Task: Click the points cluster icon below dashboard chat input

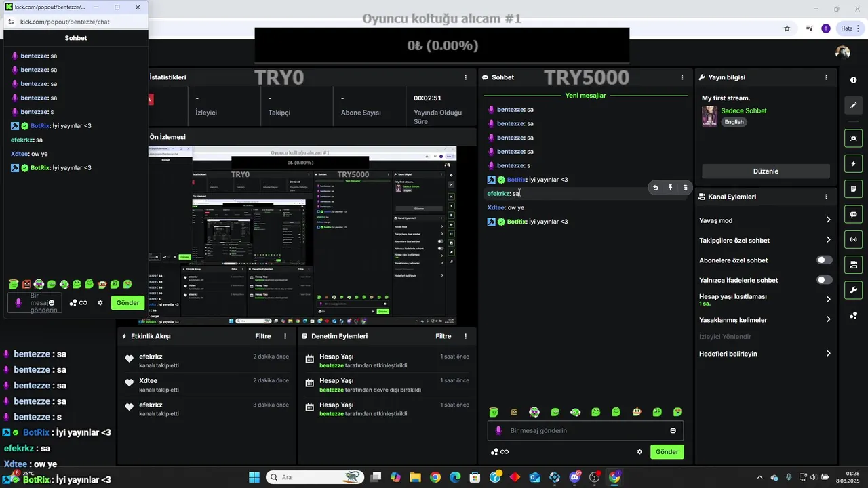Action: (x=495, y=452)
